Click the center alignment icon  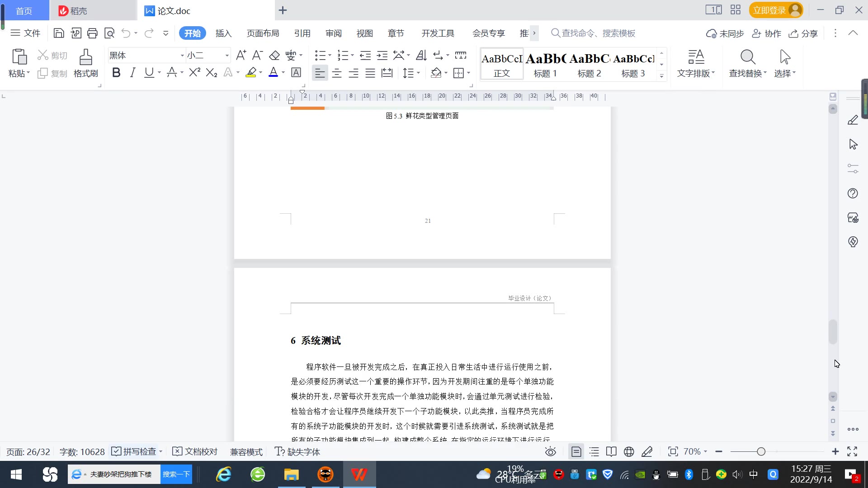point(336,73)
